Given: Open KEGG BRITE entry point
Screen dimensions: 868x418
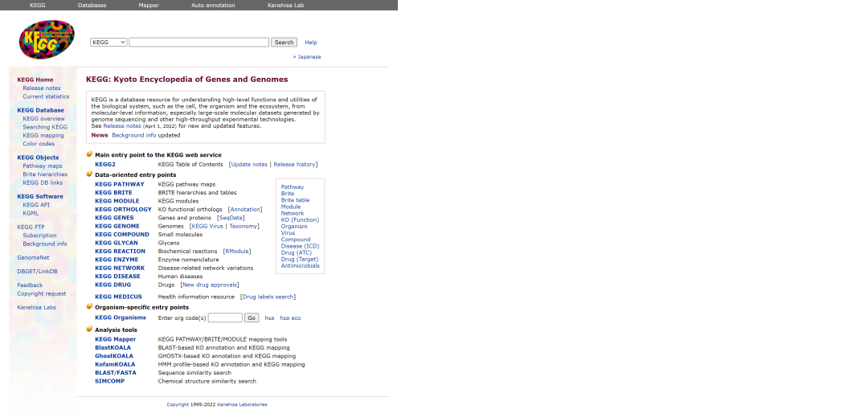Looking at the screenshot, I should [113, 193].
